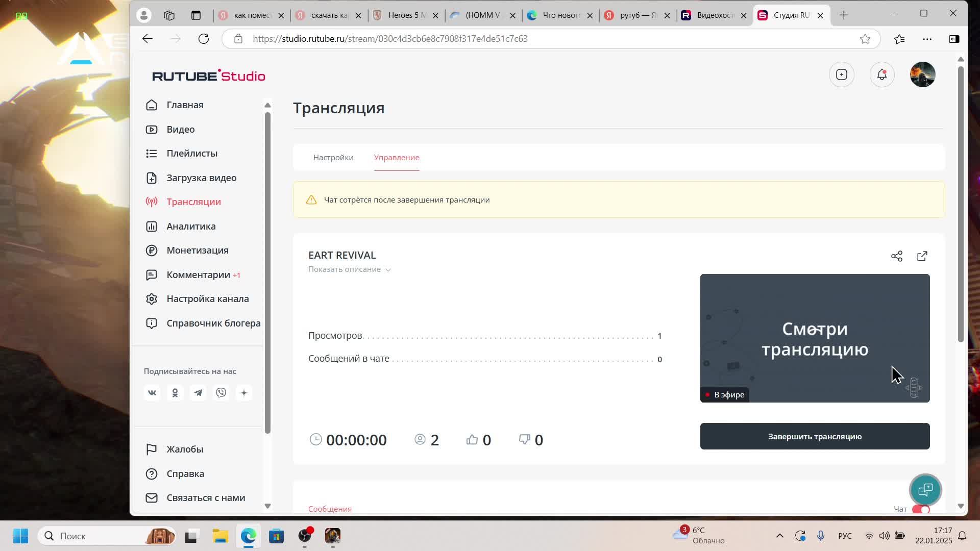Open Загрузка видео in the sidebar

[x=191, y=178]
